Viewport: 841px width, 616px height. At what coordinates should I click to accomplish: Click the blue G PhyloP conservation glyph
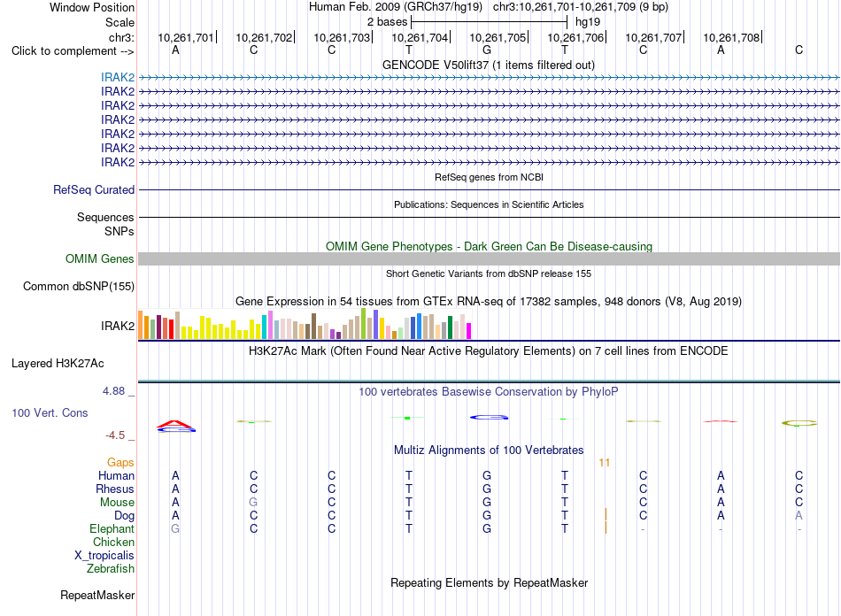point(490,417)
